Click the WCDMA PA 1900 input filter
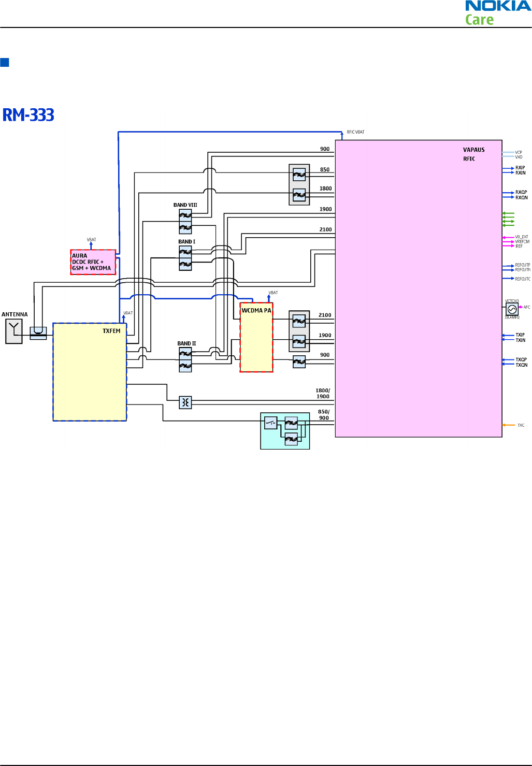Screen dimensions: 532x766 click(299, 341)
